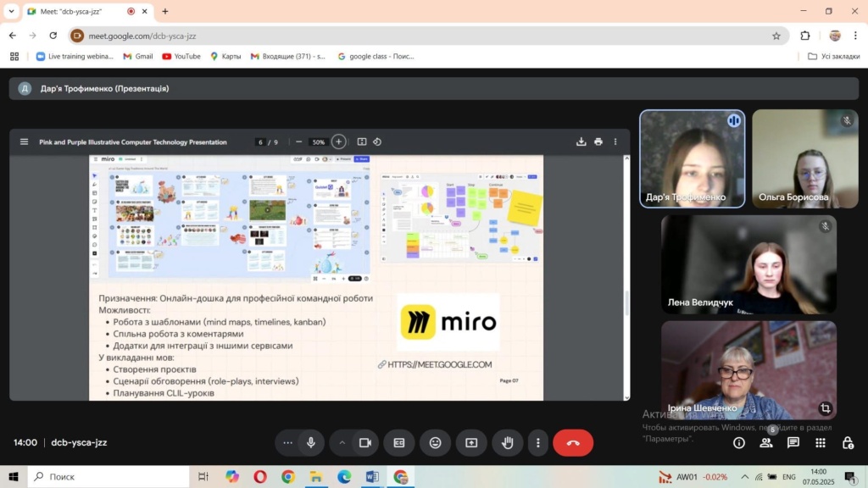Image resolution: width=868 pixels, height=488 pixels.
Task: Fit PDF page to width
Action: click(x=362, y=141)
